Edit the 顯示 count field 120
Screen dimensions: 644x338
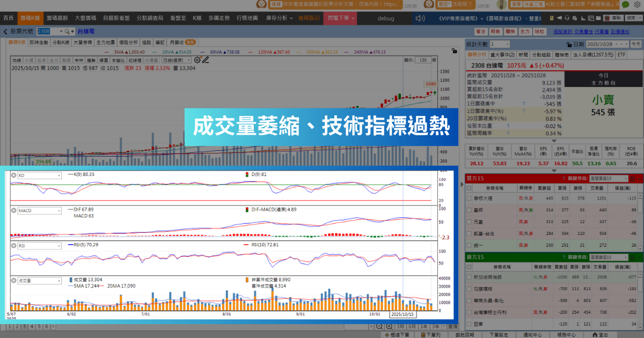coord(423,60)
